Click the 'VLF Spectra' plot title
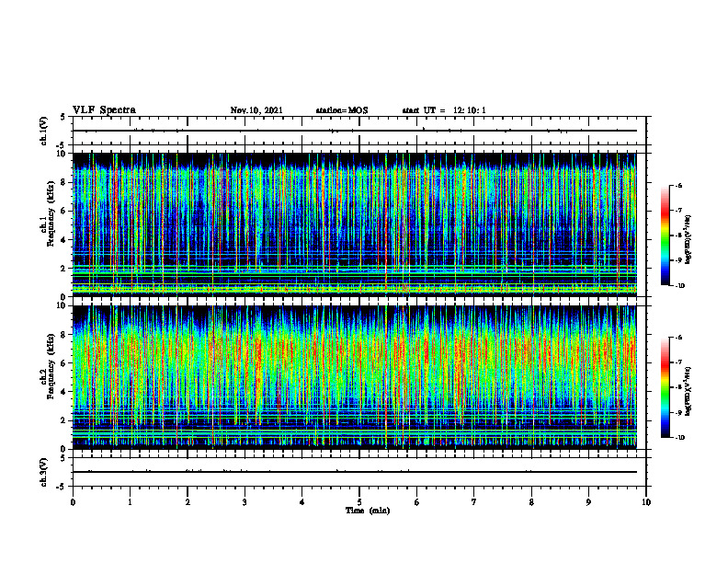This screenshot has height=563, width=728. click(104, 110)
